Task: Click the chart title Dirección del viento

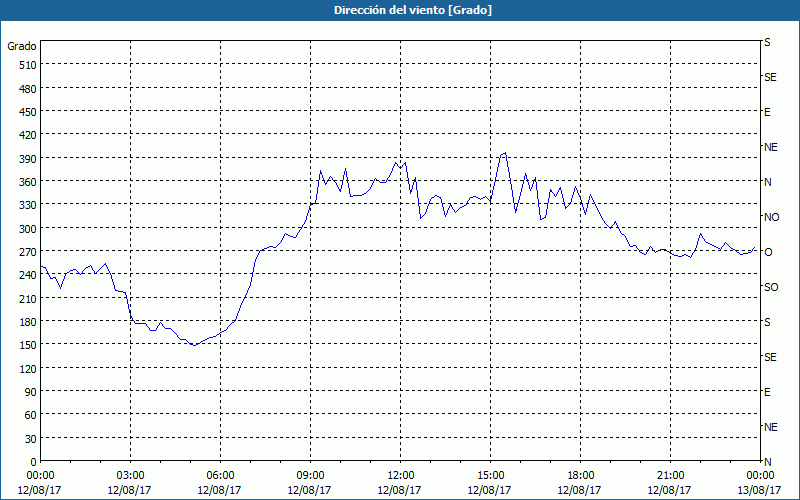Action: tap(399, 10)
